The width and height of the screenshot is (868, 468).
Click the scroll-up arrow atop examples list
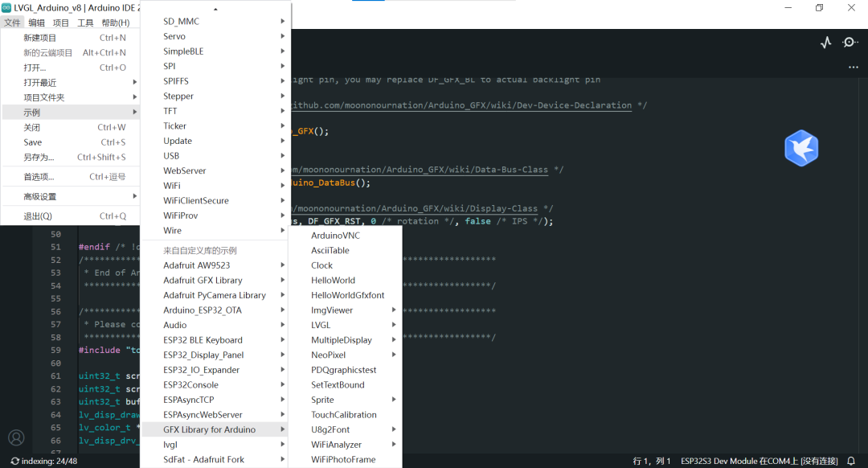[215, 9]
